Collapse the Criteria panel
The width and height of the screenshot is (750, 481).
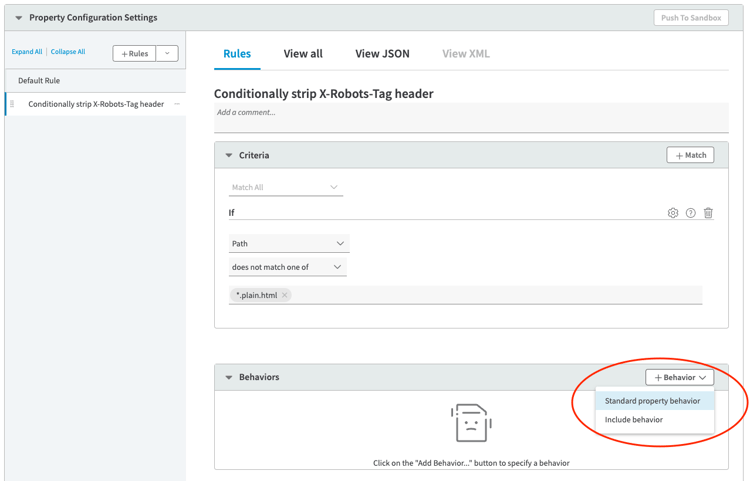pos(229,156)
